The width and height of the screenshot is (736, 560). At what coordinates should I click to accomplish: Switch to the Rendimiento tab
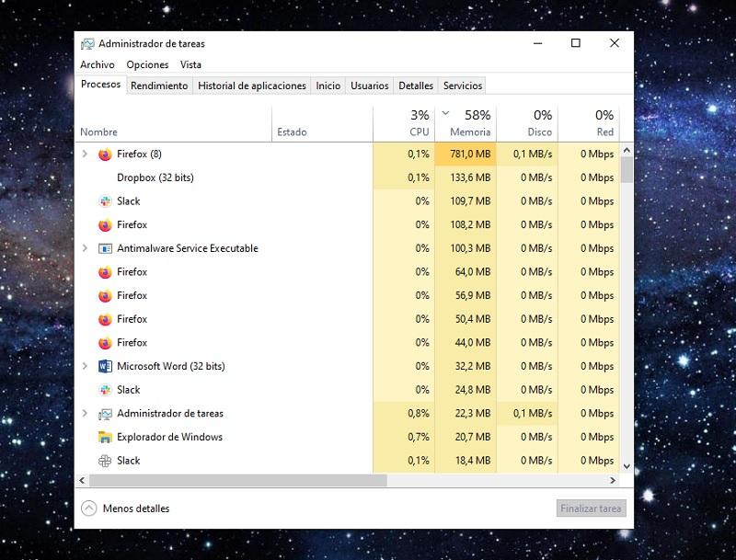click(x=159, y=86)
